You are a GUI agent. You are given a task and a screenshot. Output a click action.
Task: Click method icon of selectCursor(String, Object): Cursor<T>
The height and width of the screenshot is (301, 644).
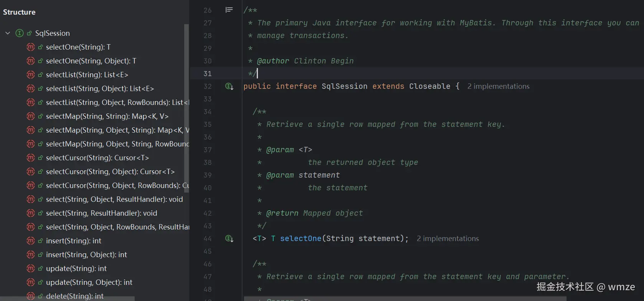click(x=31, y=171)
